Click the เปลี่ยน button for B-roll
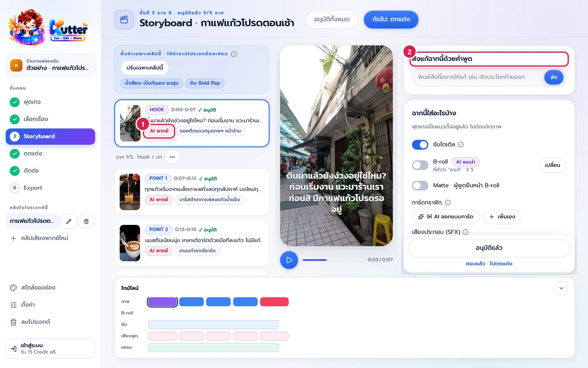This screenshot has width=588, height=368. pyautogui.click(x=552, y=165)
